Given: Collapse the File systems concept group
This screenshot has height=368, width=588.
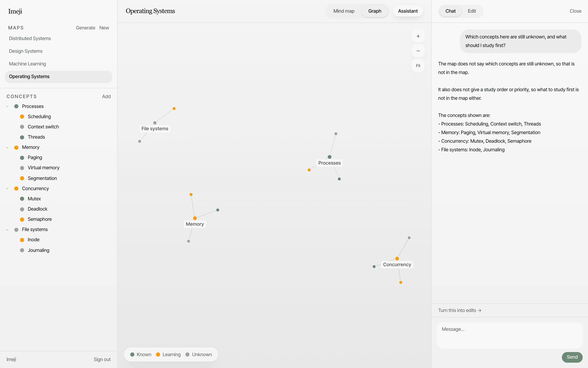Looking at the screenshot, I should (x=7, y=230).
